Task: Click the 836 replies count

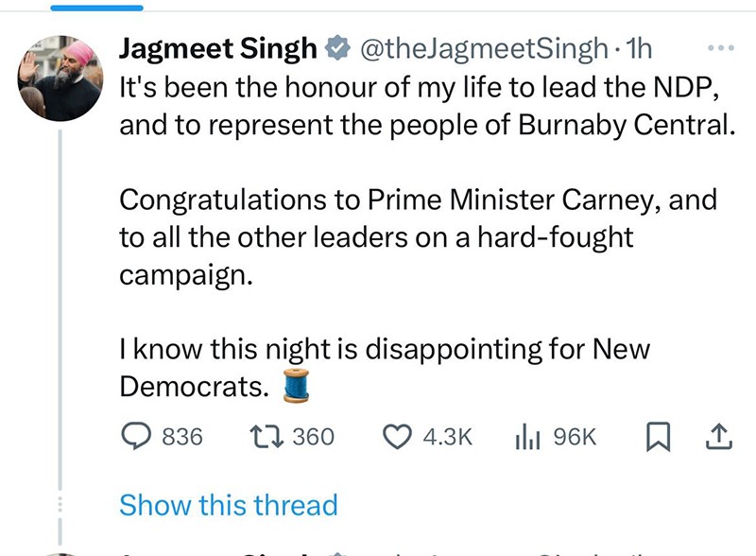Action: (x=183, y=436)
